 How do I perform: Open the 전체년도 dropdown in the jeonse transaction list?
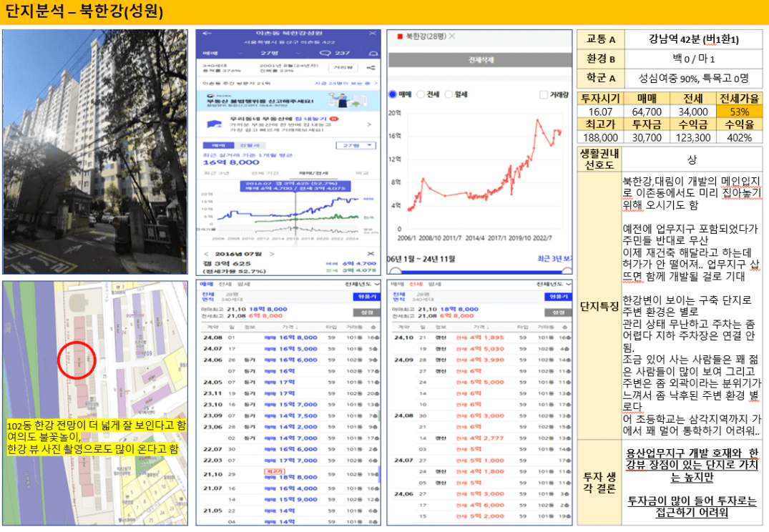pos(554,284)
